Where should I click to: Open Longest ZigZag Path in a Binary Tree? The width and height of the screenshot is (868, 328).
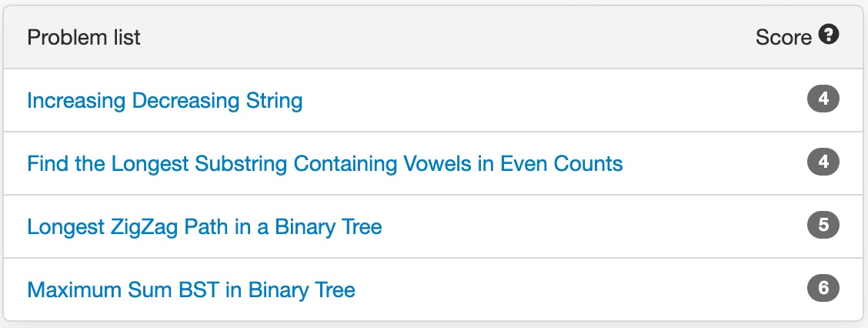[205, 226]
